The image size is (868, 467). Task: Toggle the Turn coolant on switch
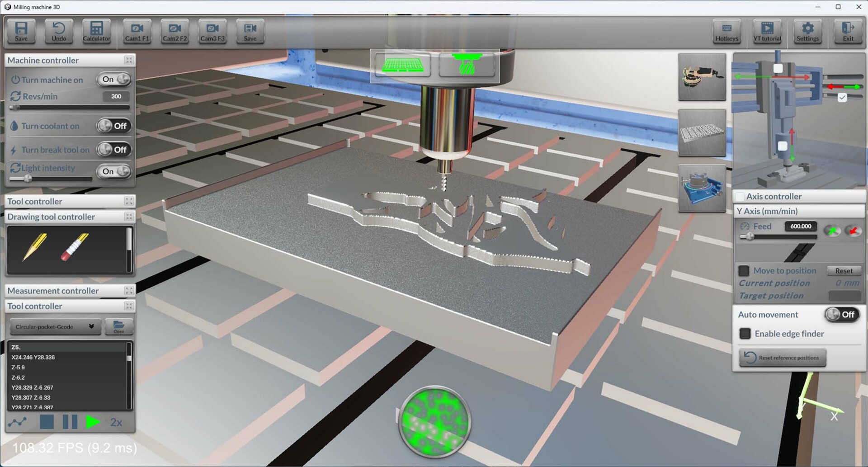(x=114, y=126)
